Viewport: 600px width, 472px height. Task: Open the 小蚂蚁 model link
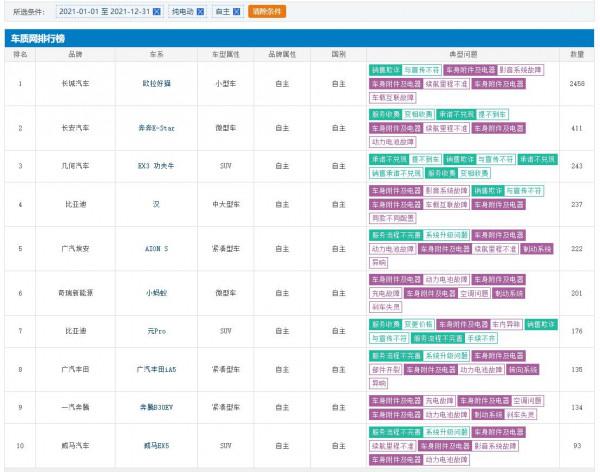(x=157, y=294)
